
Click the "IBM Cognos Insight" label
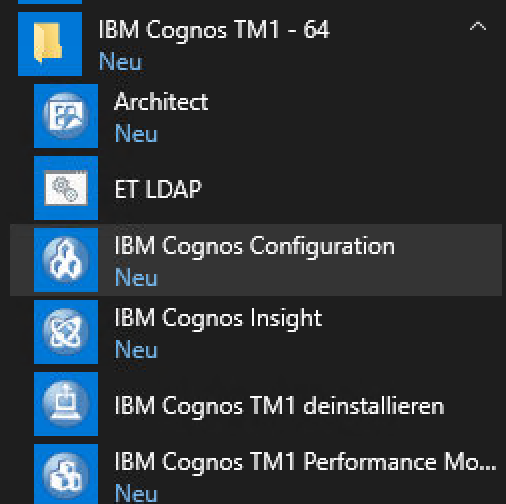click(218, 319)
